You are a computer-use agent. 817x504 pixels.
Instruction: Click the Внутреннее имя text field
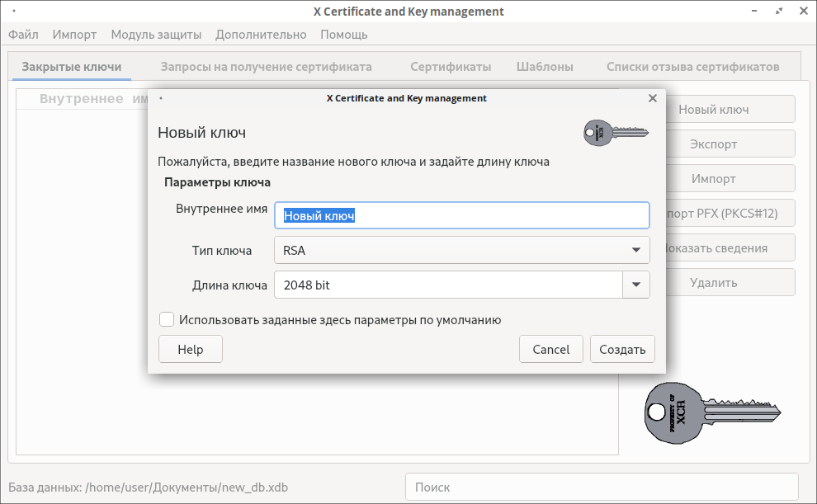click(461, 215)
